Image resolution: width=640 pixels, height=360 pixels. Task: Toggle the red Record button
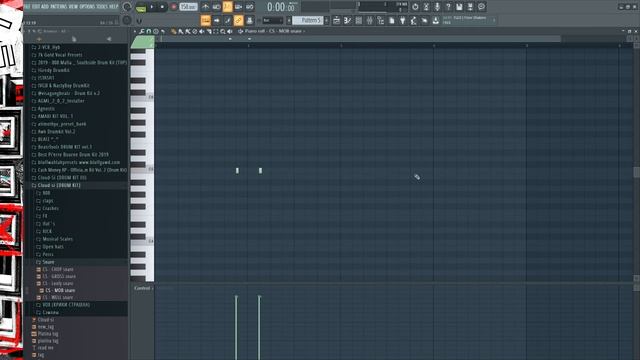[173, 7]
